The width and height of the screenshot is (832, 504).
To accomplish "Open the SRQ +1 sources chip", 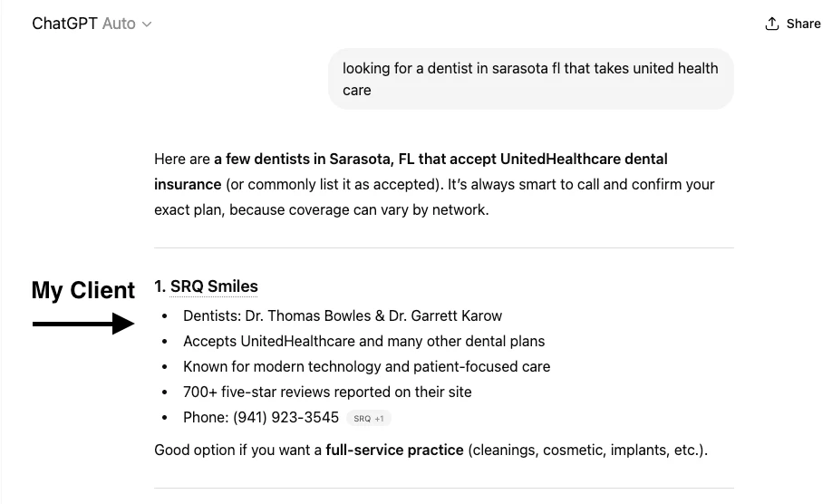I will click(369, 418).
